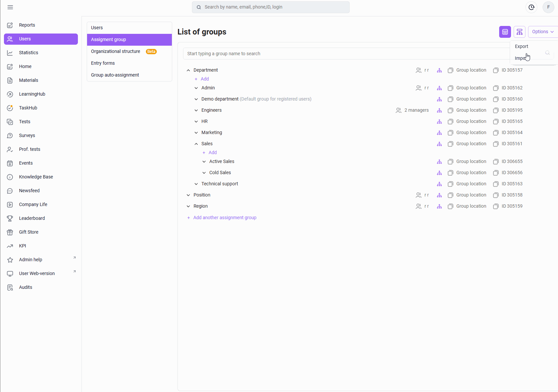Image resolution: width=558 pixels, height=392 pixels.
Task: Collapse the Sales group
Action: (x=196, y=144)
